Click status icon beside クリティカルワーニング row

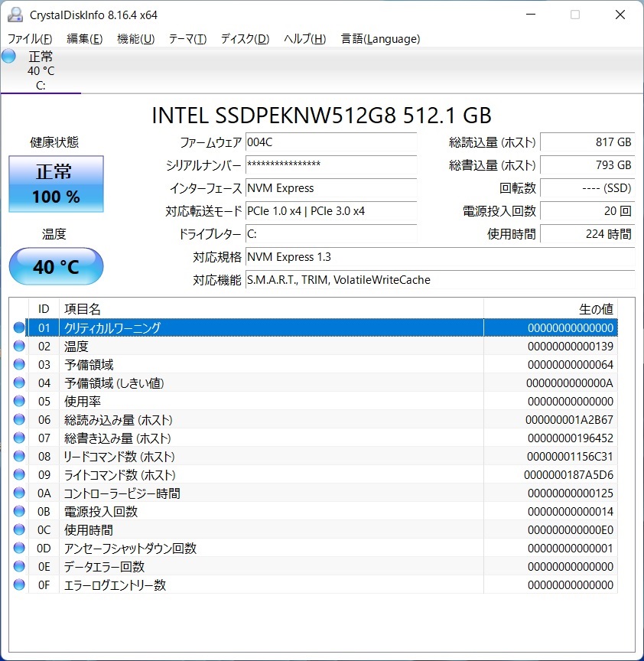click(19, 327)
